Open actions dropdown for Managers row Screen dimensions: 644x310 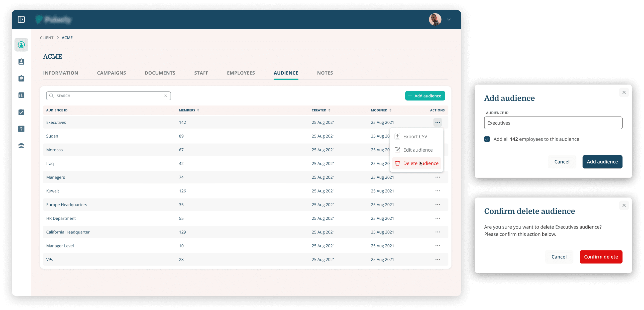click(x=437, y=177)
